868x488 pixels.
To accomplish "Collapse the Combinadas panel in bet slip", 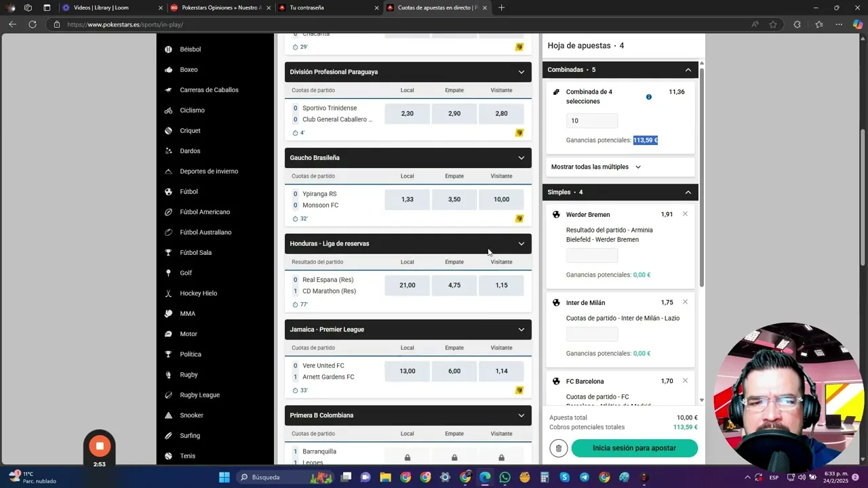I will coord(688,70).
